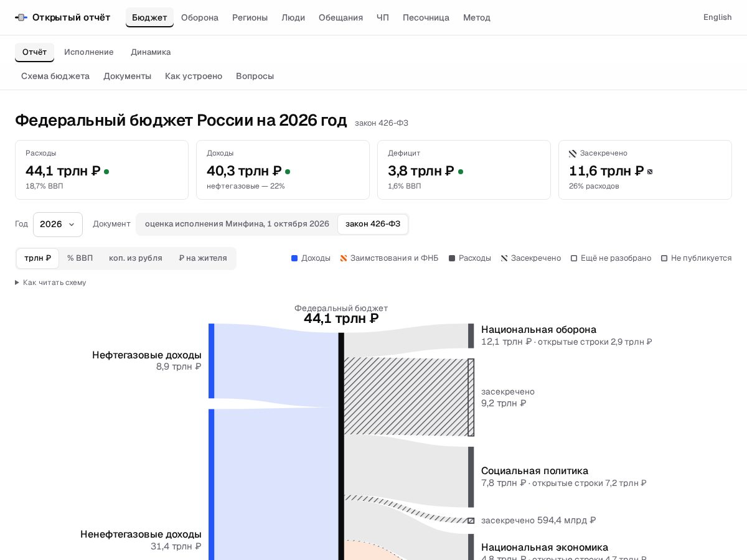Image resolution: width=747 pixels, height=560 pixels.
Task: Click the Социальная политика Sankey label
Action: (x=535, y=471)
